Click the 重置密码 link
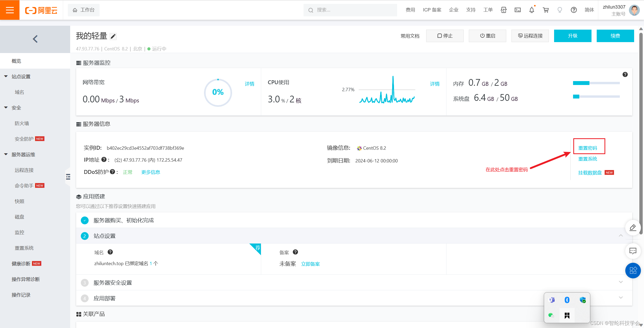The height and width of the screenshot is (328, 644). (587, 148)
